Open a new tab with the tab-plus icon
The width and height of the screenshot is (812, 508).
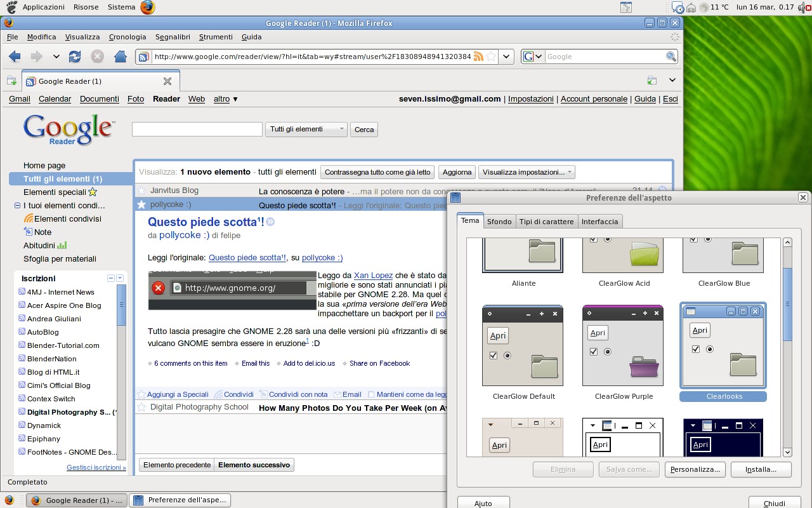point(11,81)
